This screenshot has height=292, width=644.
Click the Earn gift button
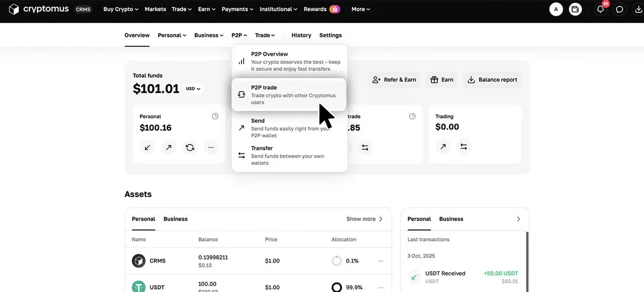click(x=442, y=79)
